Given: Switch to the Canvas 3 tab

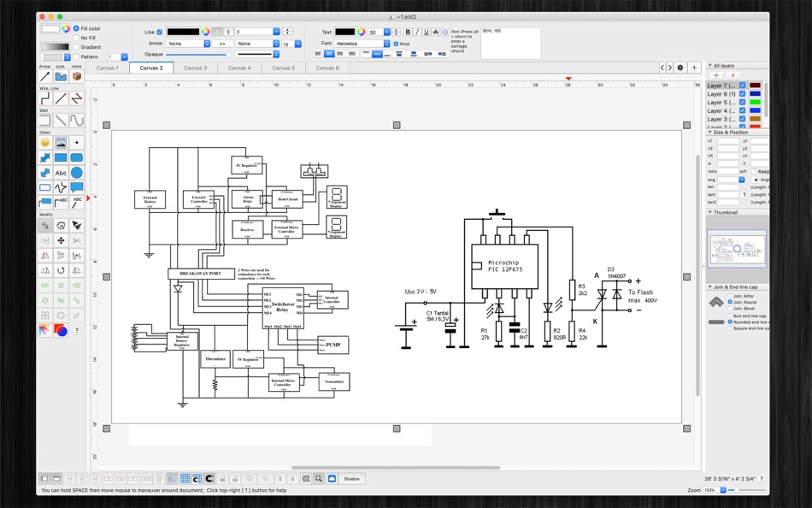Looking at the screenshot, I should point(195,68).
